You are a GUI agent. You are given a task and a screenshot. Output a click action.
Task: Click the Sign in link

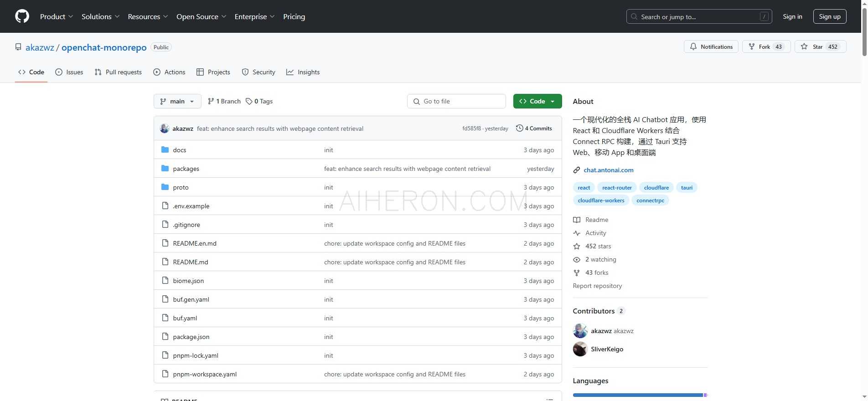click(792, 16)
